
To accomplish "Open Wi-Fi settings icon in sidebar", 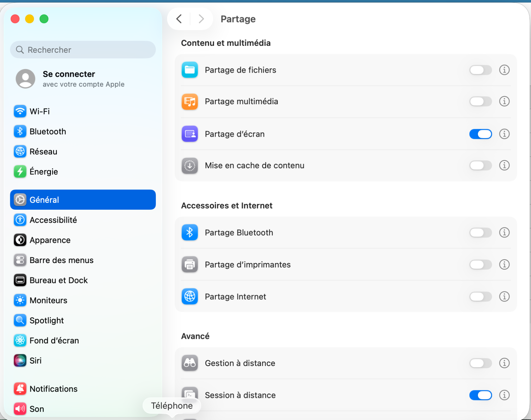I will pos(20,111).
